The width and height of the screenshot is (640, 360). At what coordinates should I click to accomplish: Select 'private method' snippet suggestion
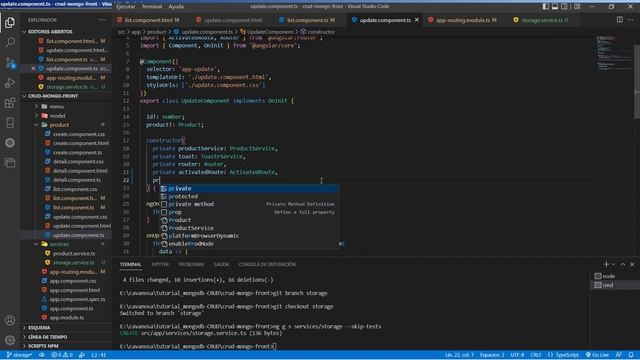(249, 204)
